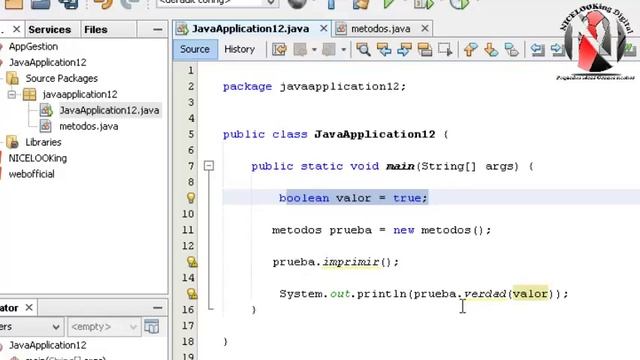Open Forward navigation history dropdown arrow
The height and width of the screenshot is (360, 640).
[x=343, y=50]
